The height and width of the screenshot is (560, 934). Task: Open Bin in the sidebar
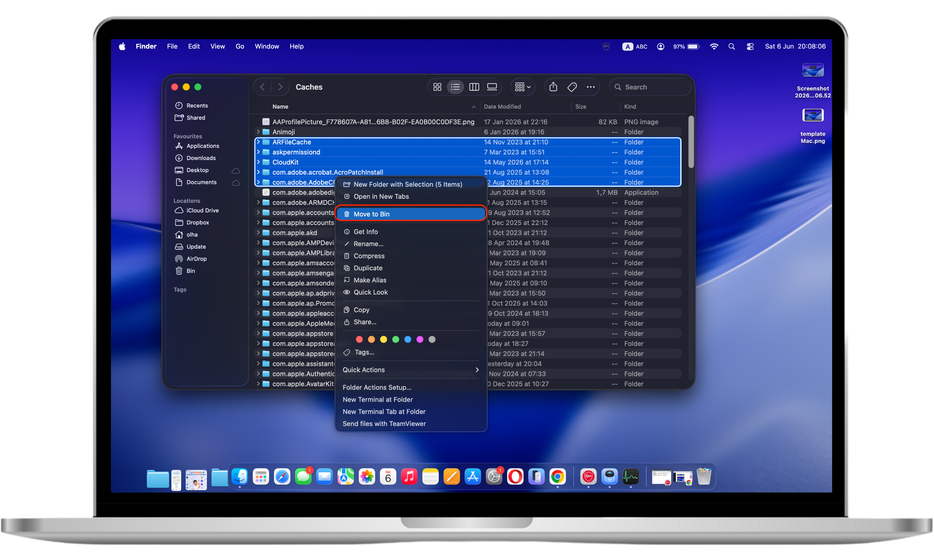coord(191,271)
